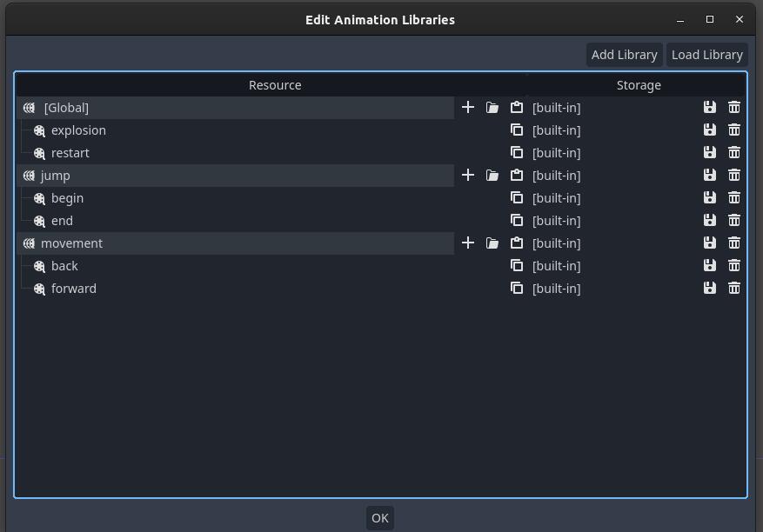Viewport: 763px width, 532px height.
Task: Save the jump library to disk
Action: [x=709, y=175]
